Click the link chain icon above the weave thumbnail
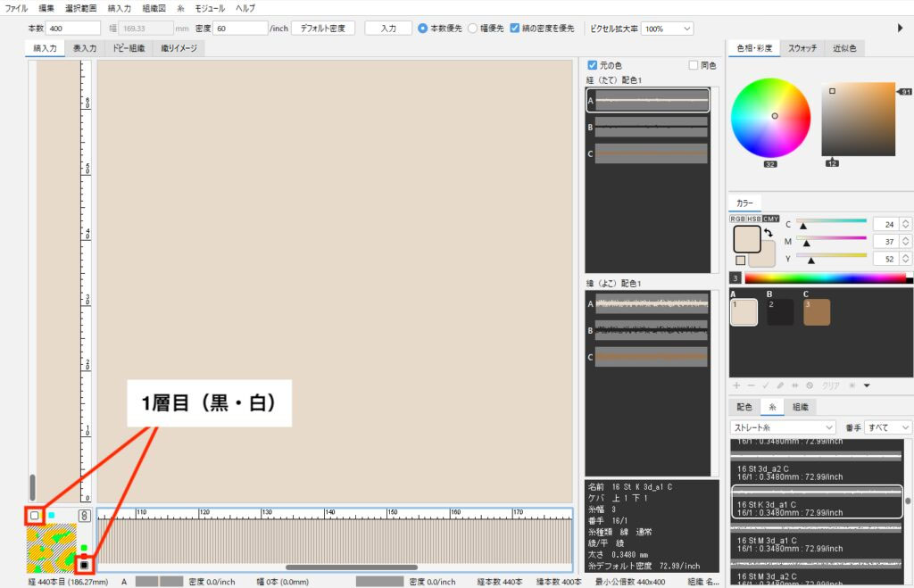The width and height of the screenshot is (914, 588). point(83,516)
